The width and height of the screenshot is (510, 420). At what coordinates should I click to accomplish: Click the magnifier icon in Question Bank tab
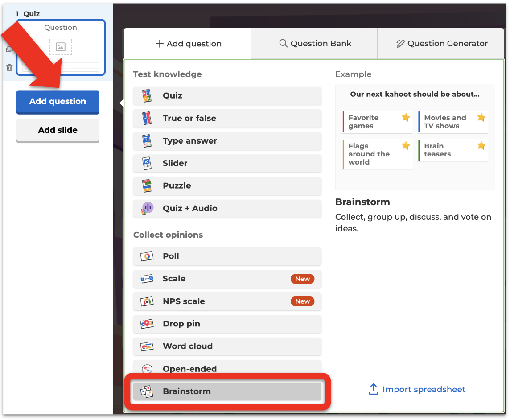click(283, 43)
